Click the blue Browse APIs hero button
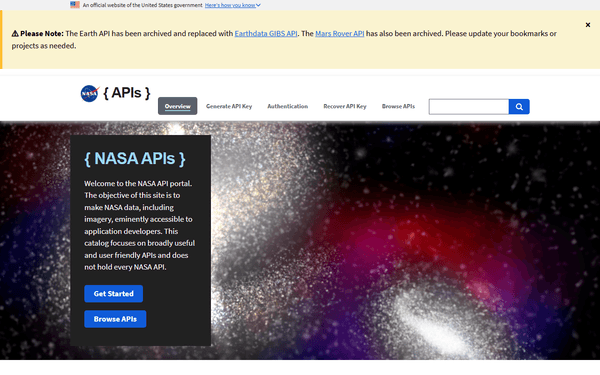The image size is (600, 375). (115, 319)
